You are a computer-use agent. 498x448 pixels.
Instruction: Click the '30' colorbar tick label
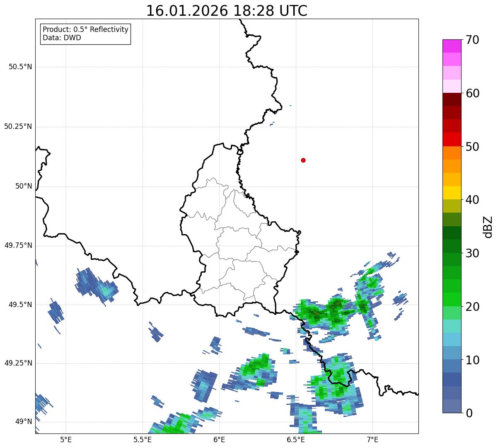472,253
